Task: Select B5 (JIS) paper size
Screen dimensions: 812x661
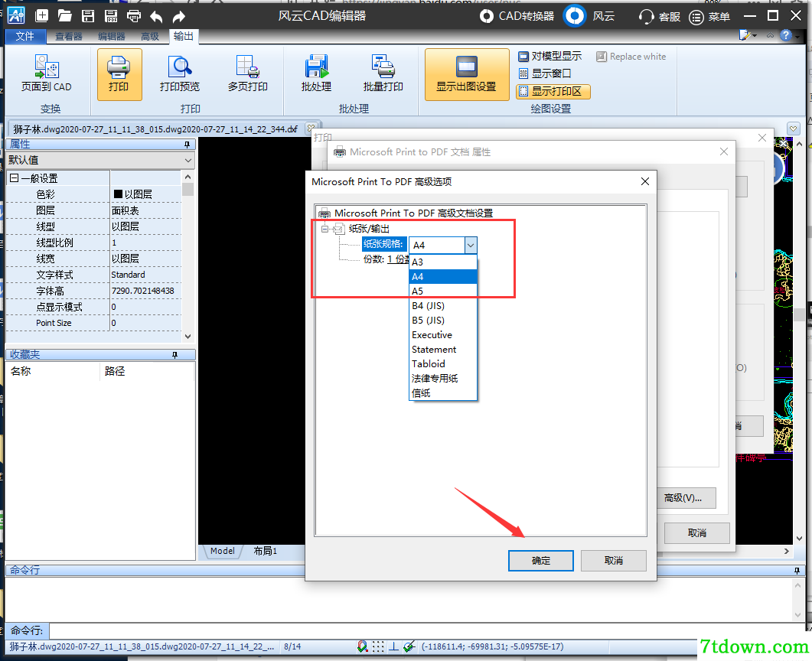Action: pos(443,321)
